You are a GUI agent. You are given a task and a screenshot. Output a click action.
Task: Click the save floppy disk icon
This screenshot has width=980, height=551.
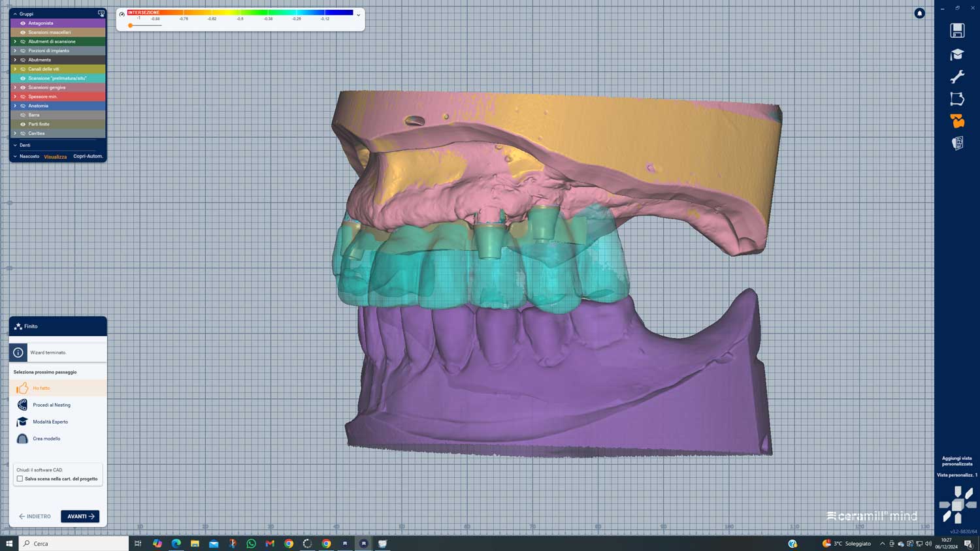point(957,31)
